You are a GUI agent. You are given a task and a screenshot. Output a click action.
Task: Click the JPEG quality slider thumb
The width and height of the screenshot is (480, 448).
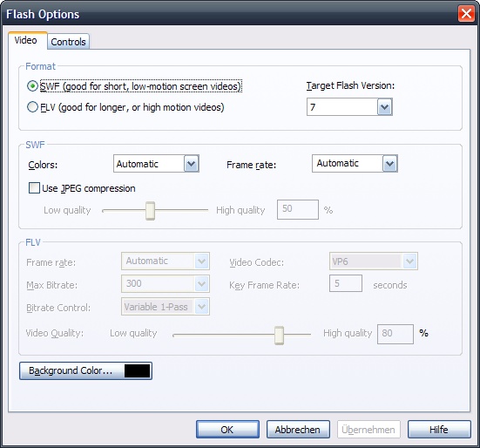150,211
